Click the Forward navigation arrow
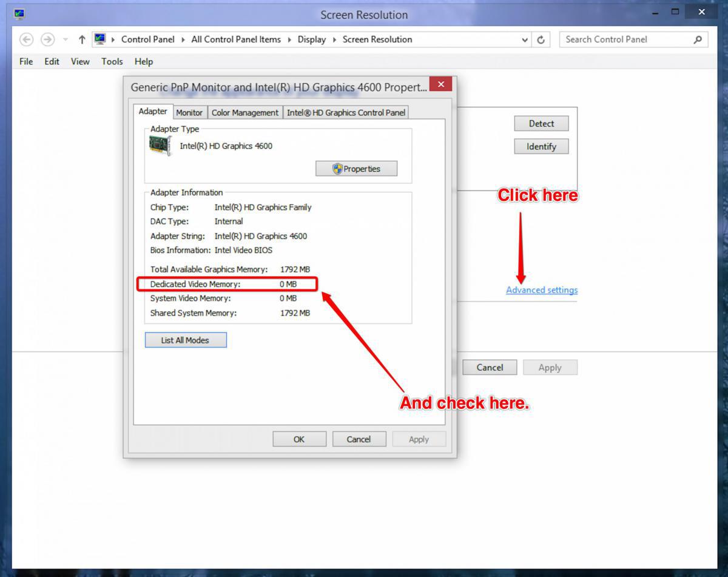 pos(47,39)
